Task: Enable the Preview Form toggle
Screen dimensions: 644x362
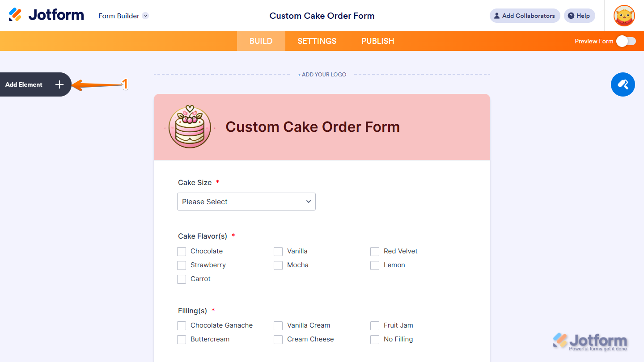Action: (626, 41)
